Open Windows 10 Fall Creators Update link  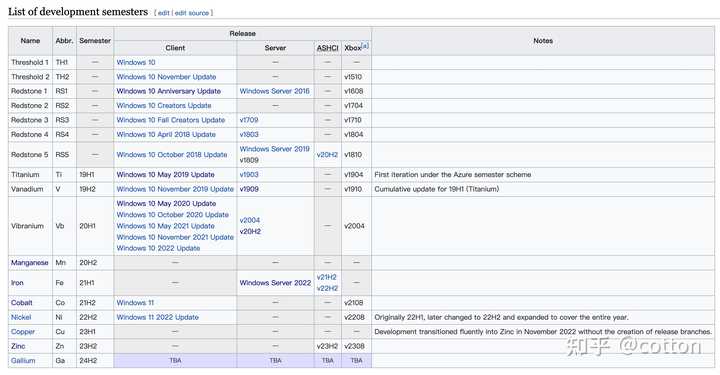(x=171, y=120)
